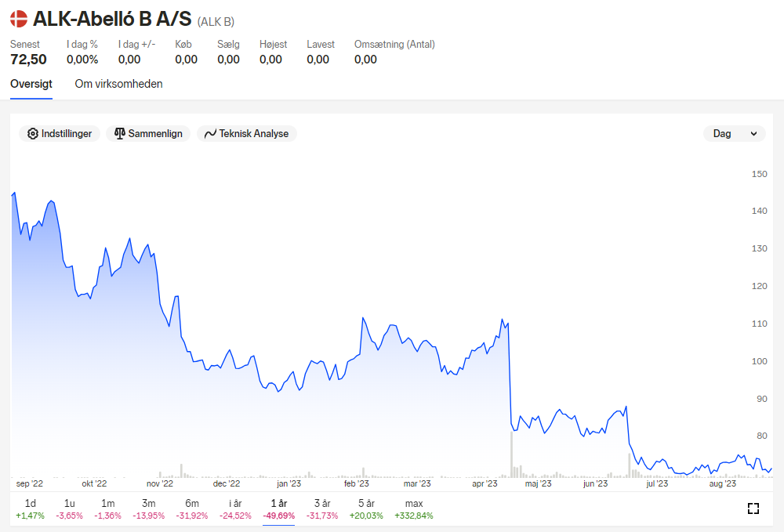Screen dimensions: 784x532
Task: Open Indstillinger chart settings
Action: point(60,133)
